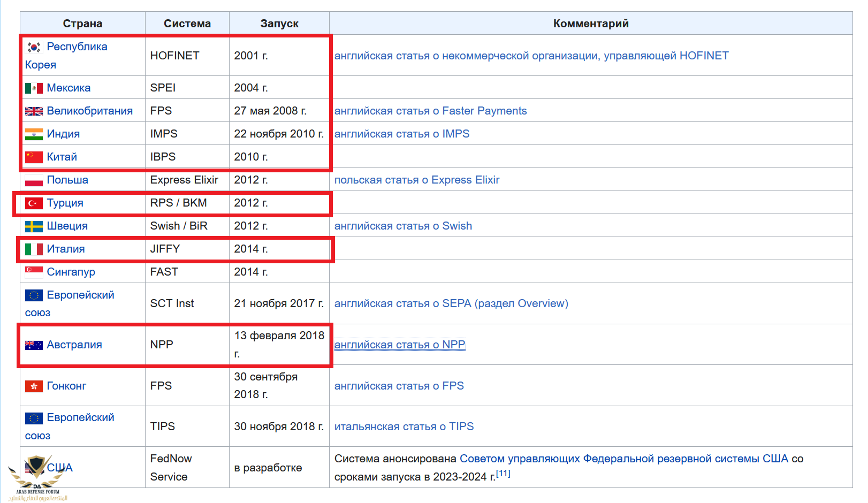Screen dimensions: 868x503
Task: Open English article about Faster Payments
Action: [430, 111]
